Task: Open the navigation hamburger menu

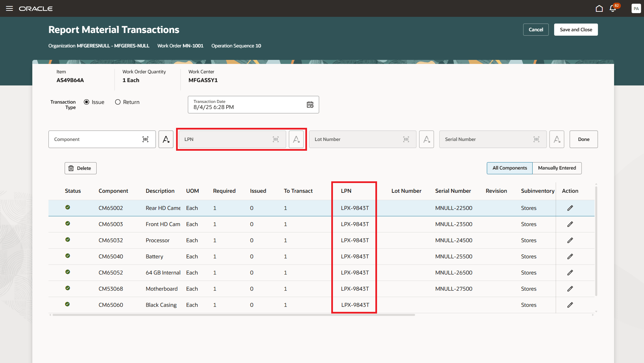Action: (x=9, y=8)
